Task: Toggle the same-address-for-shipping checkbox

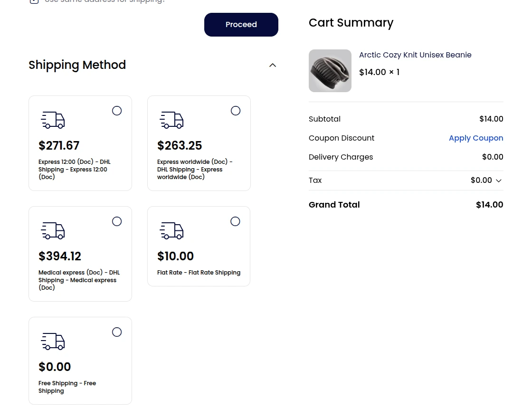Action: tap(34, 1)
